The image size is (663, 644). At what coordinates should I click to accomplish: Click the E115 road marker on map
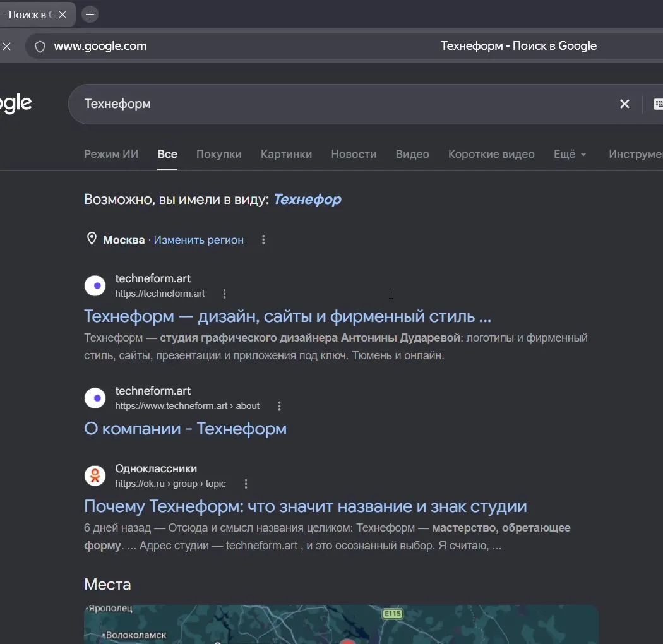pyautogui.click(x=392, y=614)
